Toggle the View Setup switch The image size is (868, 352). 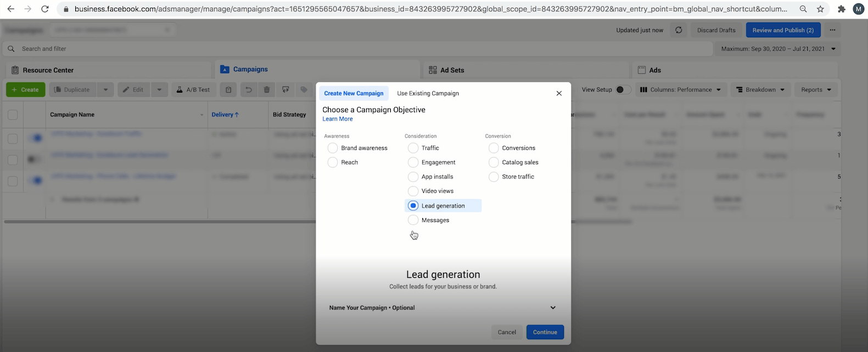coord(622,90)
